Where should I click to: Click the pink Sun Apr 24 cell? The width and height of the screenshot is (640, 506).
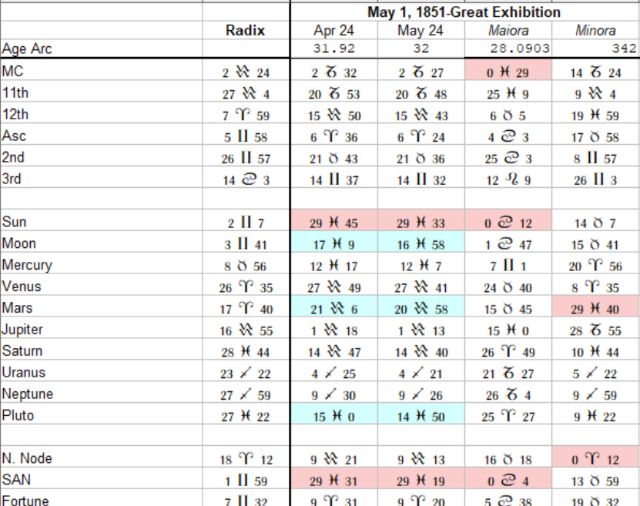334,221
